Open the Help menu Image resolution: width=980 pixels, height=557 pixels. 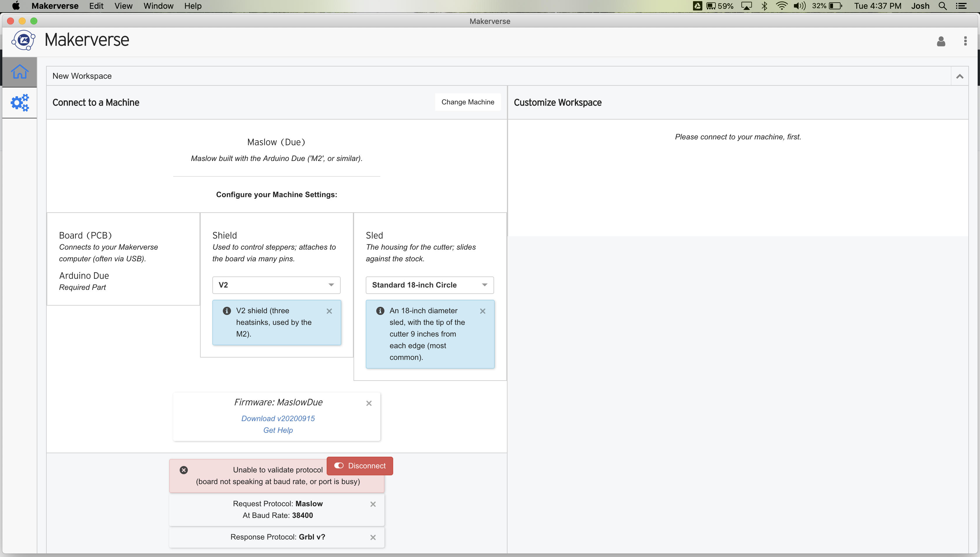point(193,6)
